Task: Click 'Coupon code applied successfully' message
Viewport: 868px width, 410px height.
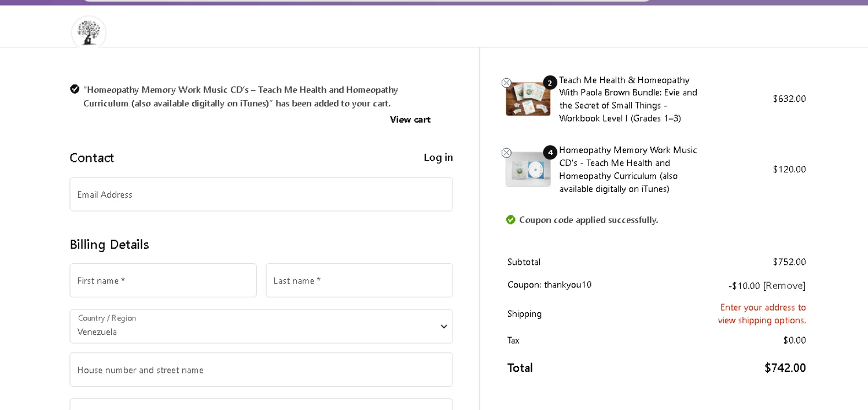Action: 589,220
